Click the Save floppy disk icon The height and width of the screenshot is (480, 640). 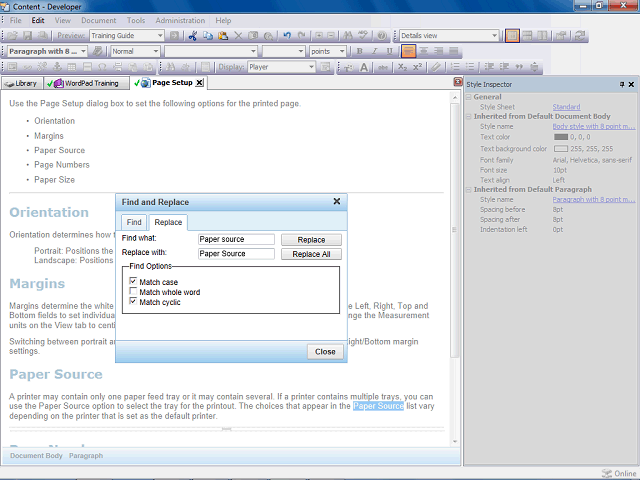(27, 36)
